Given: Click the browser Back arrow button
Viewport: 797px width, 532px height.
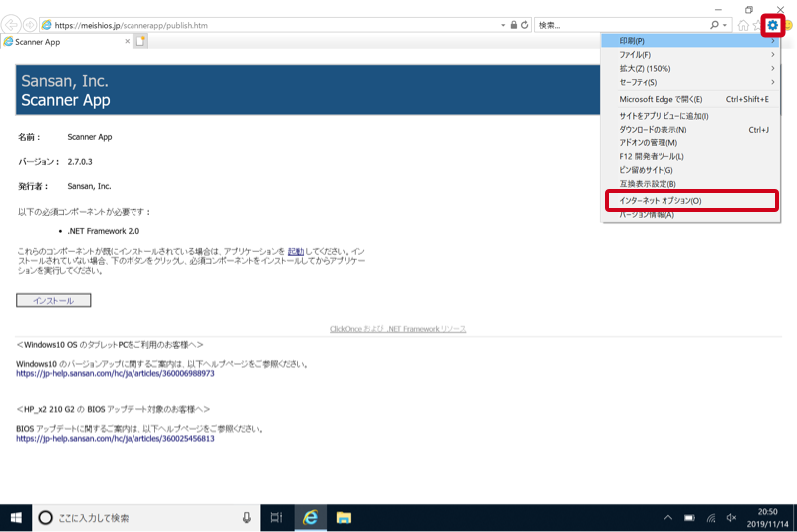Looking at the screenshot, I should (12, 24).
